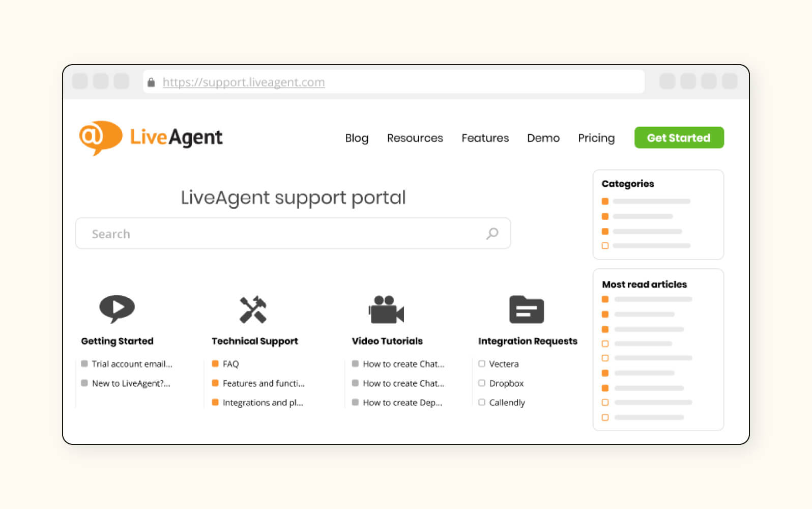Click the Categories panel heading
Viewport: 812px width, 509px height.
coord(628,184)
